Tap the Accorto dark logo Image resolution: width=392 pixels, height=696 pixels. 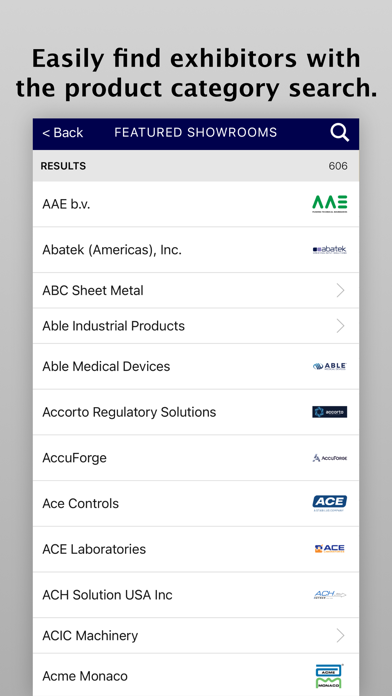tap(329, 412)
